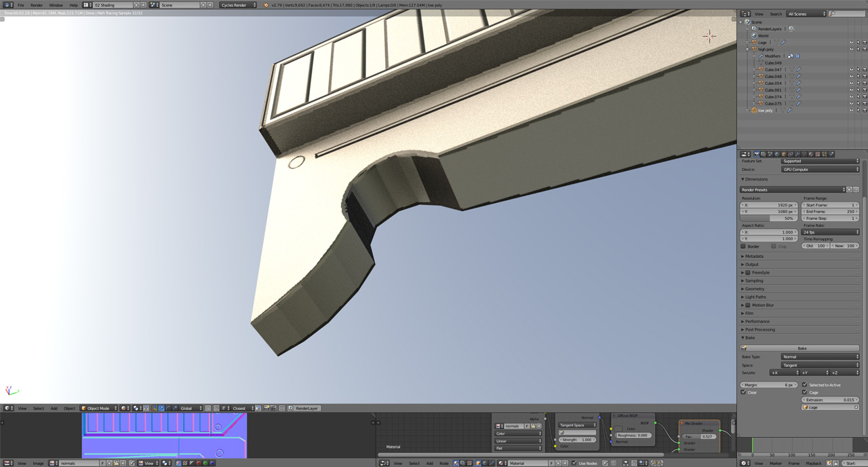Open the Render menu in the top bar
Image resolution: width=868 pixels, height=467 pixels.
pos(37,5)
